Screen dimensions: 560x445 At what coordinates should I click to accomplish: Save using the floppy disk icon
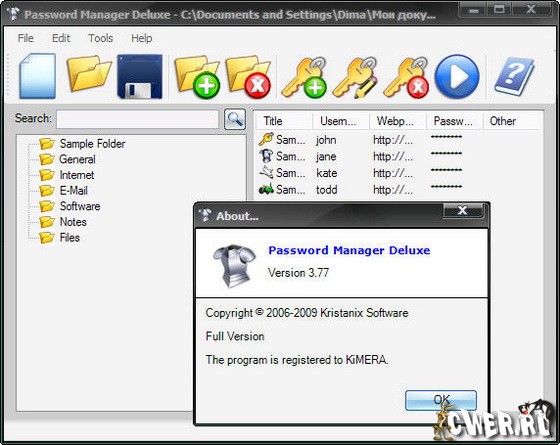[x=140, y=76]
